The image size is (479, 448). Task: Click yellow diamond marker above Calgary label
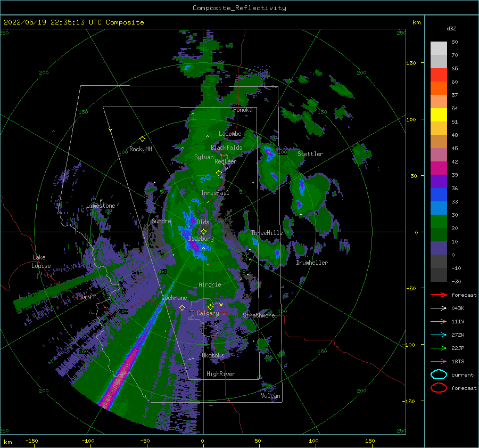pos(210,307)
